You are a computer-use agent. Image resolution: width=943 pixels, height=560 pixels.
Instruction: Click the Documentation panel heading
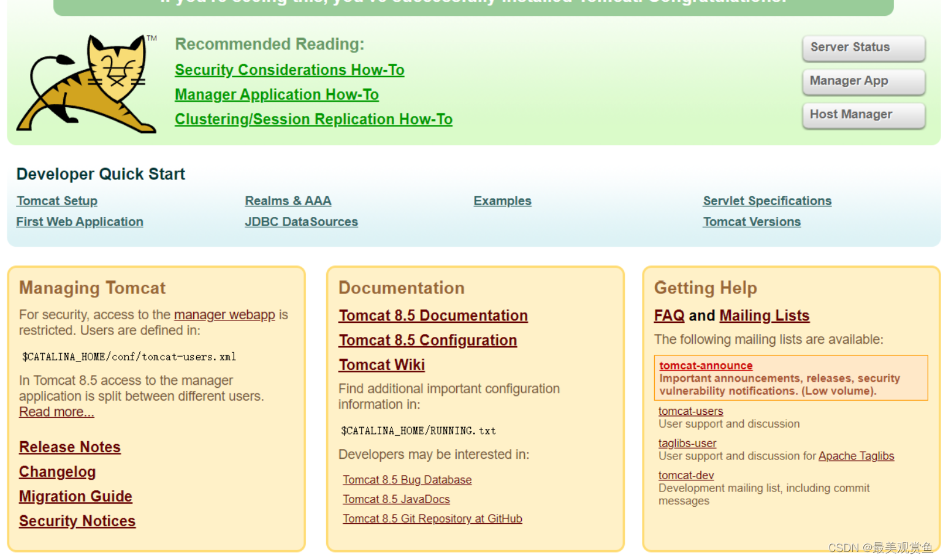(402, 288)
